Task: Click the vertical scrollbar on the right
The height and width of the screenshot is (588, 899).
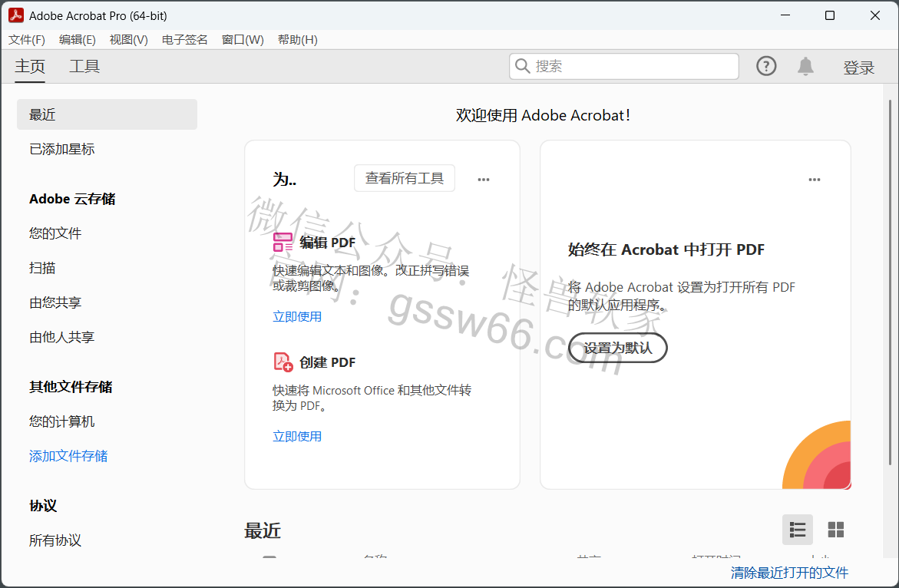Action: point(890,282)
